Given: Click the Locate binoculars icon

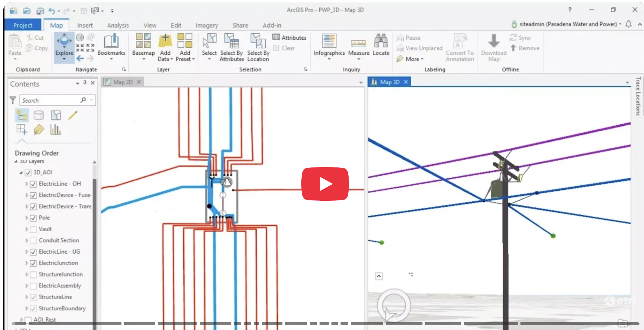Looking at the screenshot, I should (x=381, y=41).
